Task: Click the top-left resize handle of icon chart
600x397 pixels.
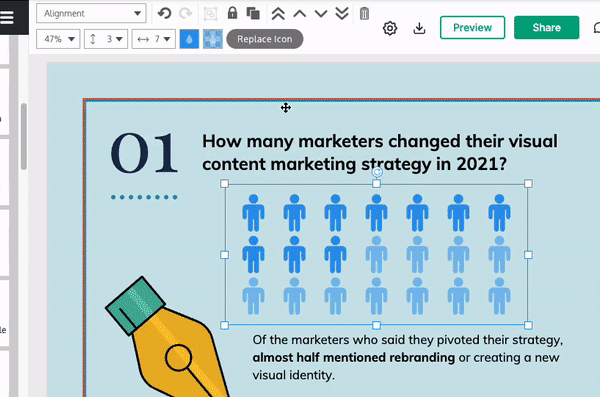Action: (225, 184)
